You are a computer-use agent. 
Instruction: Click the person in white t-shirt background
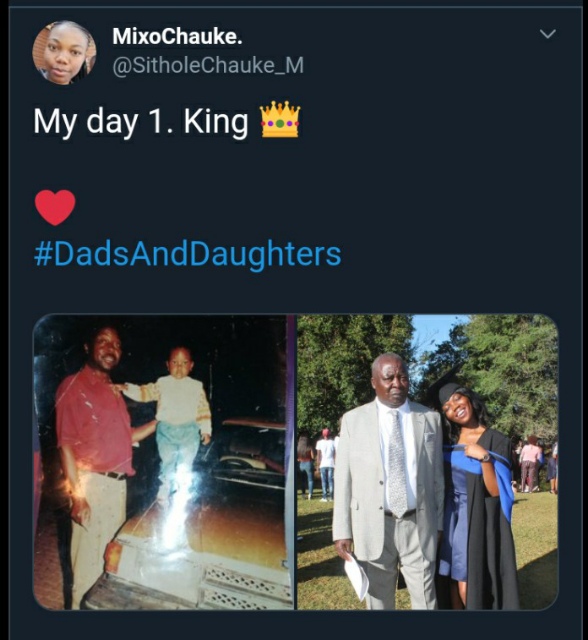click(326, 463)
